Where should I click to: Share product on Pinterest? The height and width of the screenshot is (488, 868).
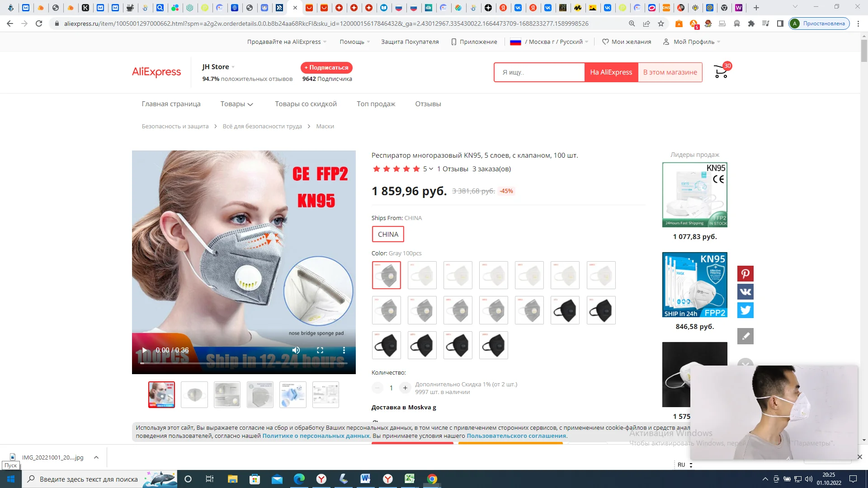tap(745, 274)
